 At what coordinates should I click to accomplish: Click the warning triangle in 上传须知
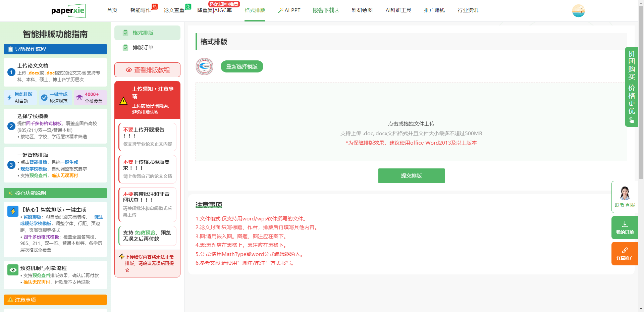pyautogui.click(x=123, y=101)
